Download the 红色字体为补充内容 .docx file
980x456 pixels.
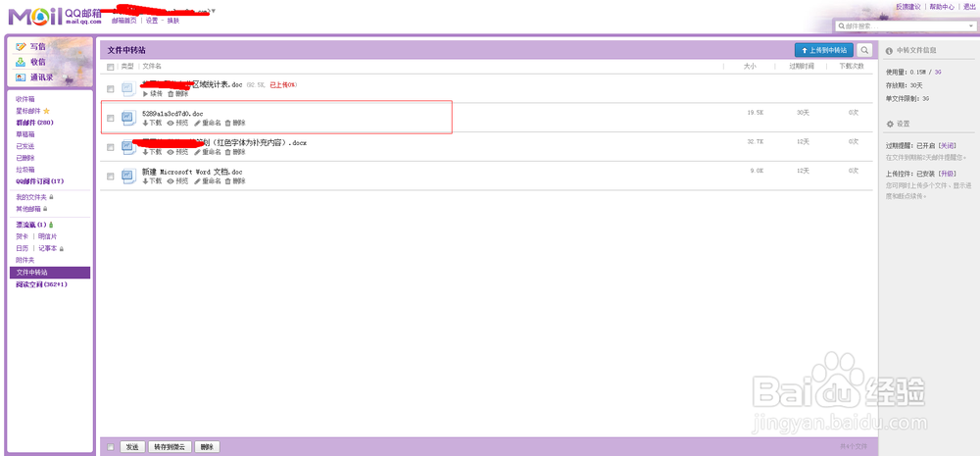[x=152, y=152]
